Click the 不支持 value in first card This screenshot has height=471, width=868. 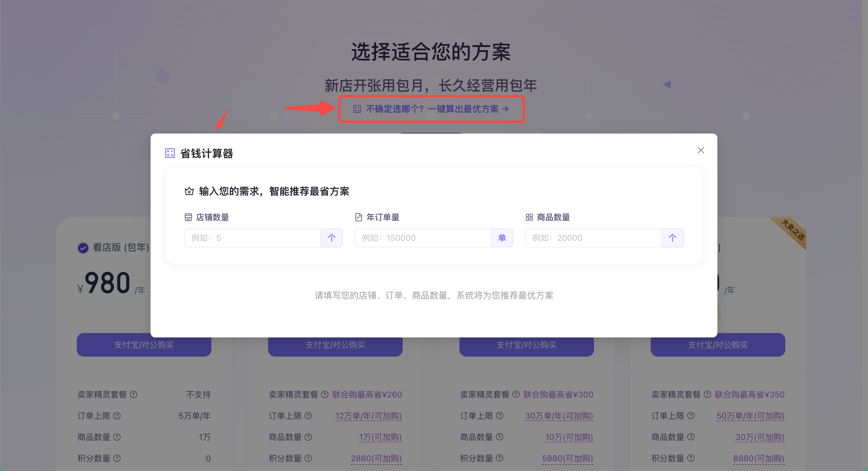coord(198,394)
